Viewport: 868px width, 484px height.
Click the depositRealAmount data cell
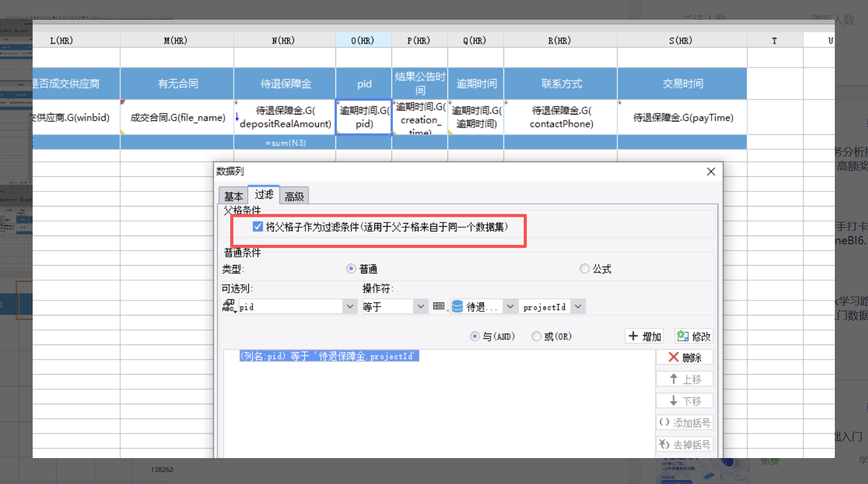pos(285,117)
